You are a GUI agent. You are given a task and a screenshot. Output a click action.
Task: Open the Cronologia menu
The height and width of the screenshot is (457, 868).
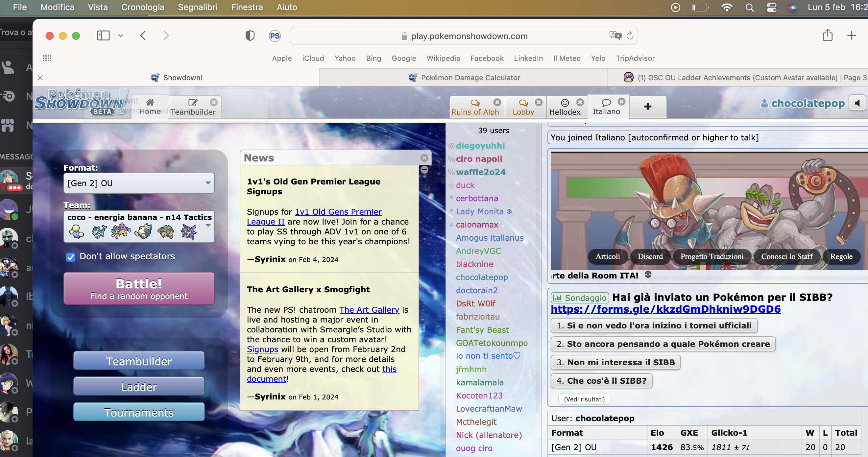pyautogui.click(x=143, y=7)
